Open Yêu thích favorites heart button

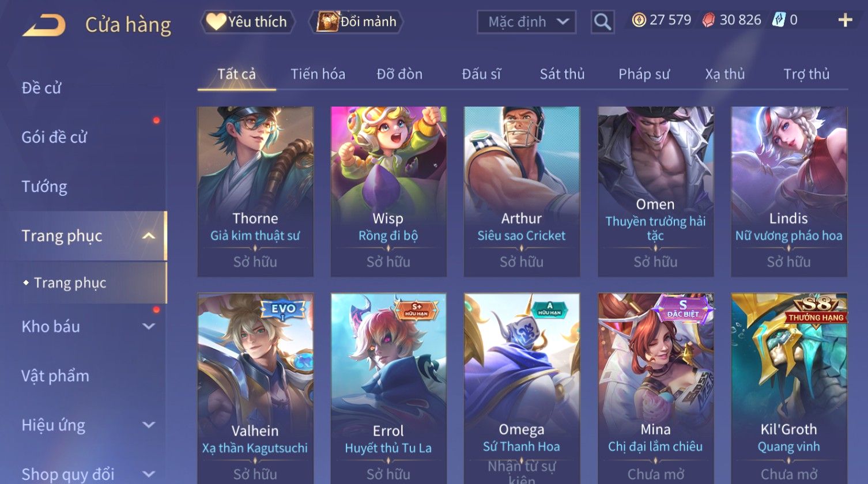pos(247,22)
